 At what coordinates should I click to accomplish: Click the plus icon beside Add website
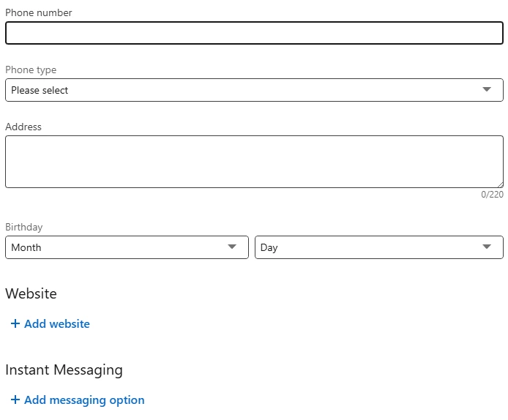pyautogui.click(x=15, y=323)
